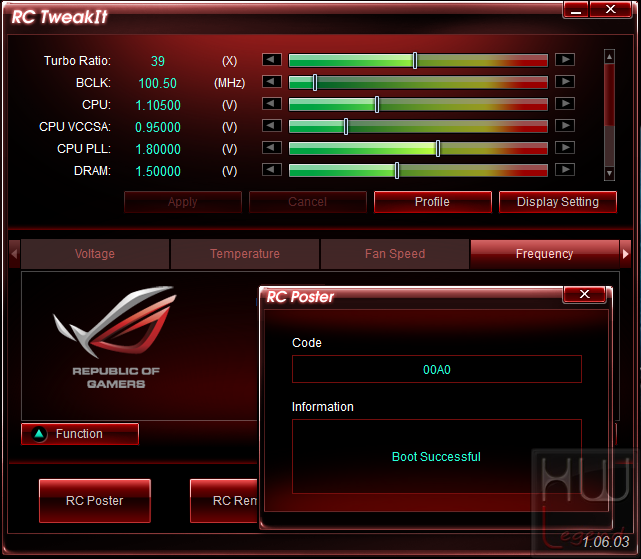This screenshot has width=641, height=559.
Task: Click the Turbo Ratio value 39
Action: pos(158,61)
